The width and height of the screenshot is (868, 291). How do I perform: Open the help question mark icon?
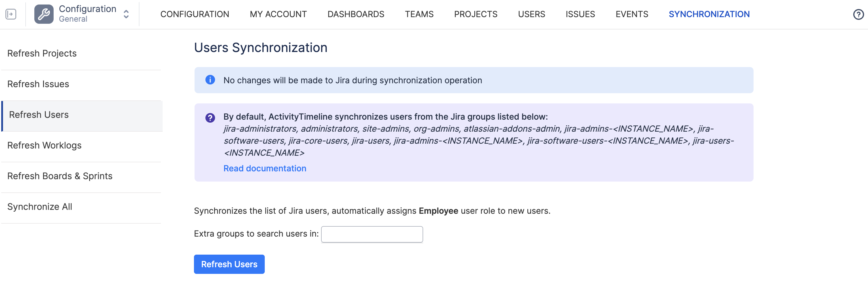pyautogui.click(x=858, y=14)
